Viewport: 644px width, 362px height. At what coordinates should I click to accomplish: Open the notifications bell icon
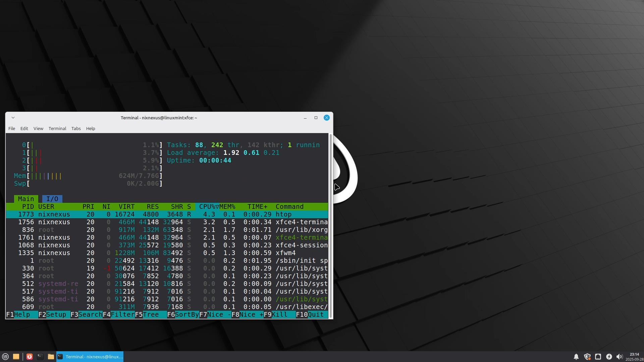pyautogui.click(x=576, y=357)
